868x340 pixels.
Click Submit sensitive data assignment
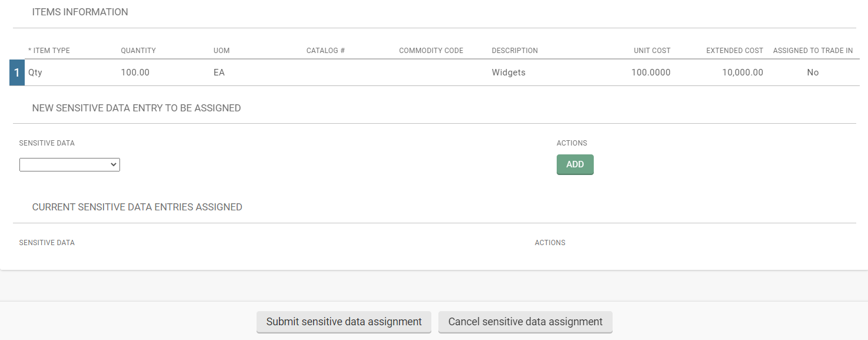tap(344, 322)
